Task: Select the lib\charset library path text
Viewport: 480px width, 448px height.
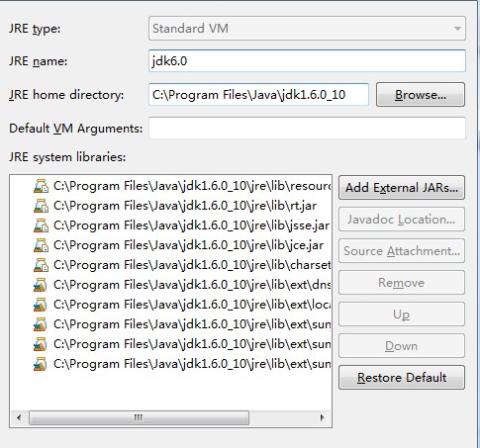Action: click(x=192, y=265)
